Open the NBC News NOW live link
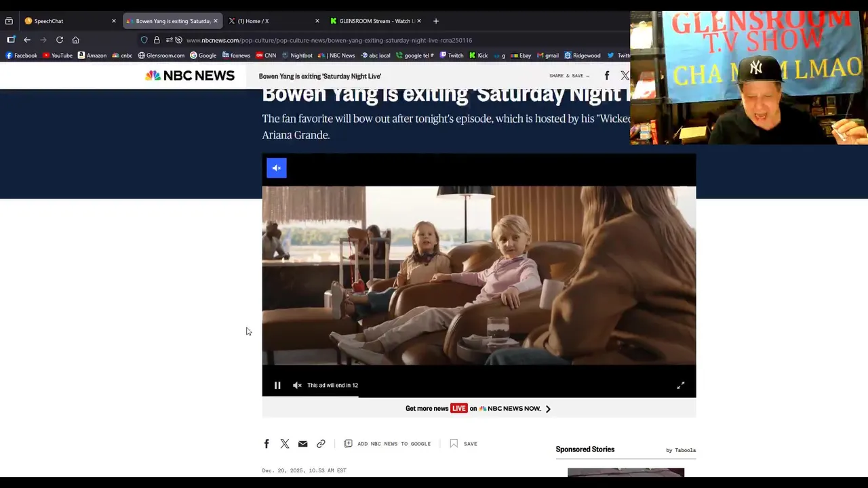The width and height of the screenshot is (868, 488). [479, 409]
